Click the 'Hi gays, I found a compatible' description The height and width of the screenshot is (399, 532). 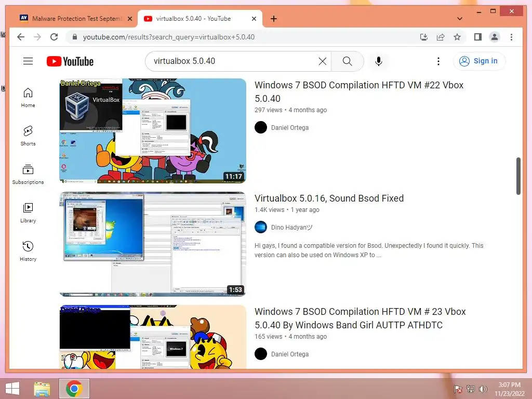[369, 250]
